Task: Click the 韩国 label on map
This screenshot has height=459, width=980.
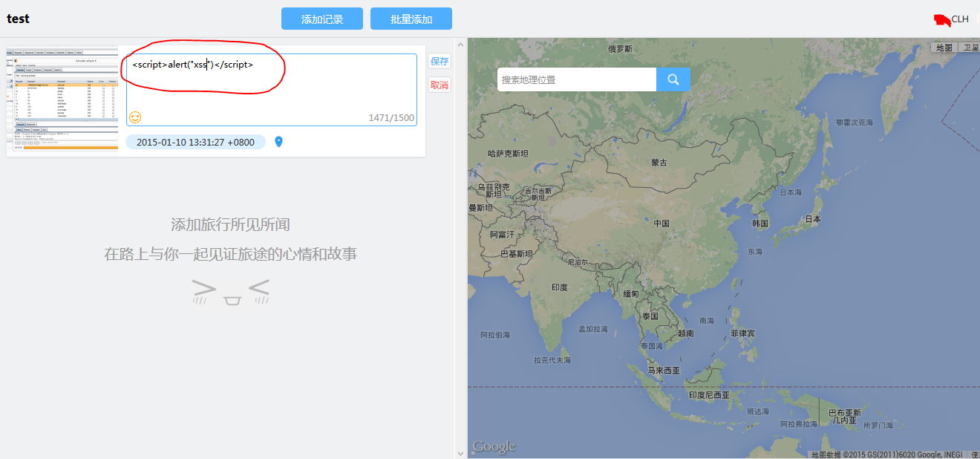Action: [760, 223]
